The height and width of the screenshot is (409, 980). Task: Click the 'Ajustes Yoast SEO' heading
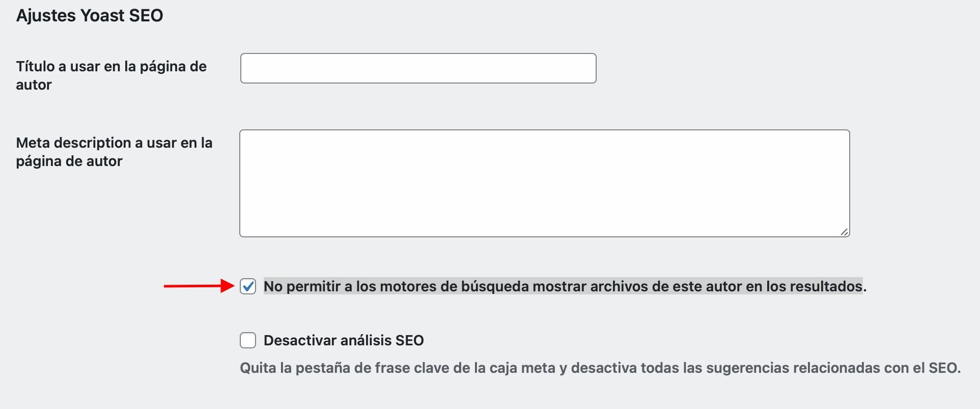pyautogui.click(x=90, y=15)
